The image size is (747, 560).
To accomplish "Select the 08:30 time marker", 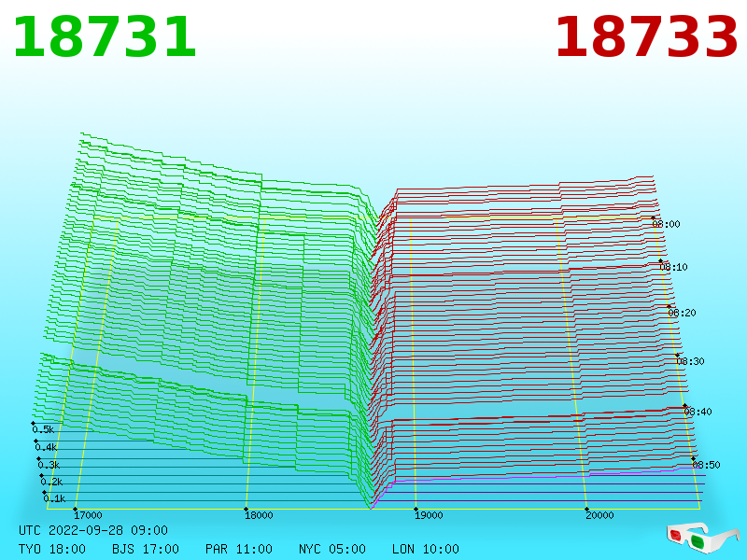I will (690, 361).
